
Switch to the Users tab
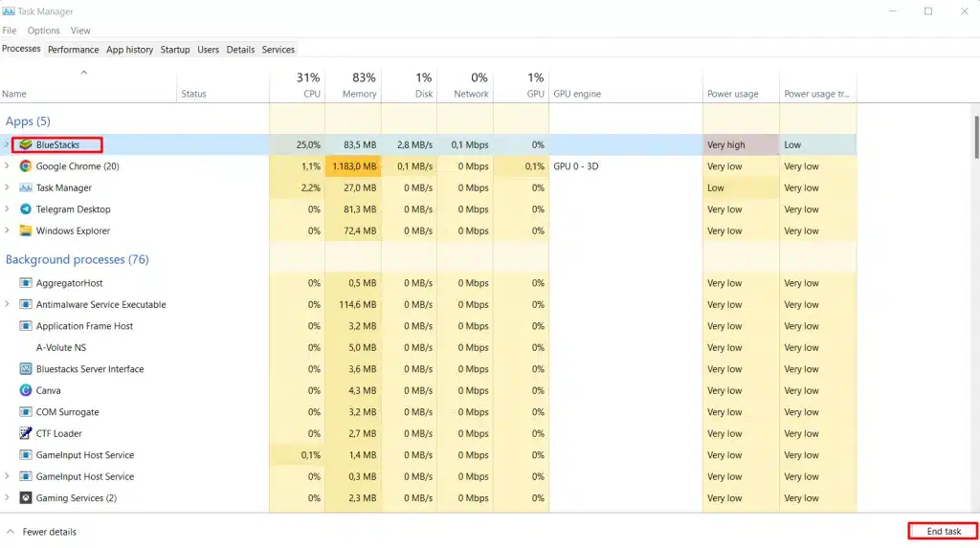tap(208, 50)
